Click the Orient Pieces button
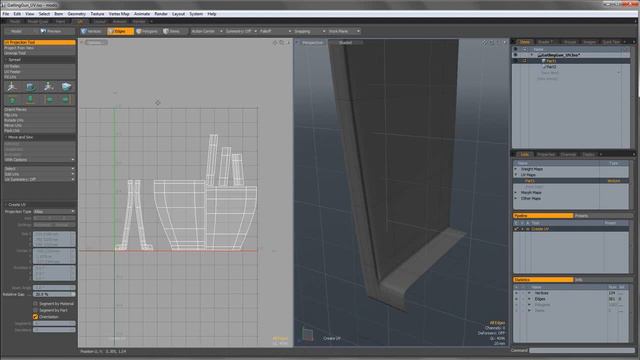Viewport: 640px width, 360px height. 40,109
